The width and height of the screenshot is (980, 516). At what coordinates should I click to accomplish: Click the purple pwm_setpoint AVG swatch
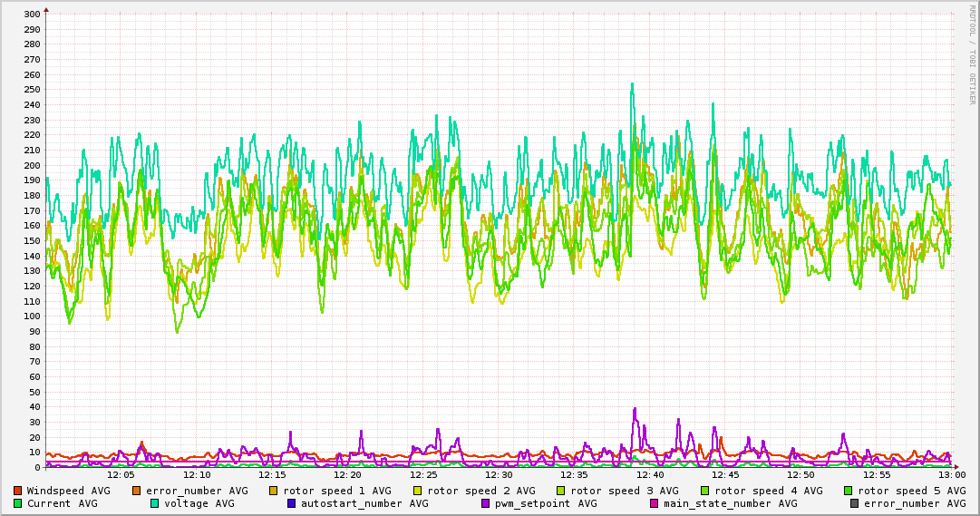pyautogui.click(x=486, y=503)
